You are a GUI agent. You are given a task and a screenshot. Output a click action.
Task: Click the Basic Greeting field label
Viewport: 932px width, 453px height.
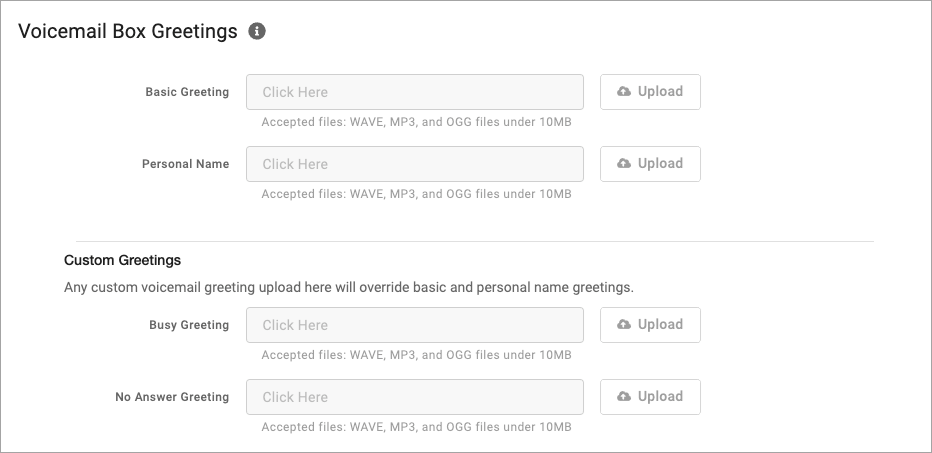[x=187, y=92]
